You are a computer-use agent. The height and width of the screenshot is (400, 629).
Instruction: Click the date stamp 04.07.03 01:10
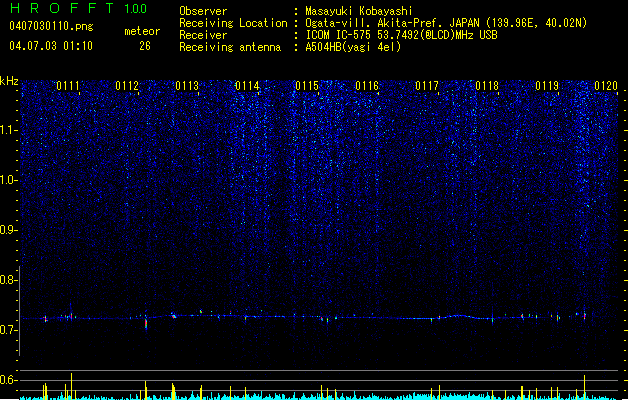[51, 46]
